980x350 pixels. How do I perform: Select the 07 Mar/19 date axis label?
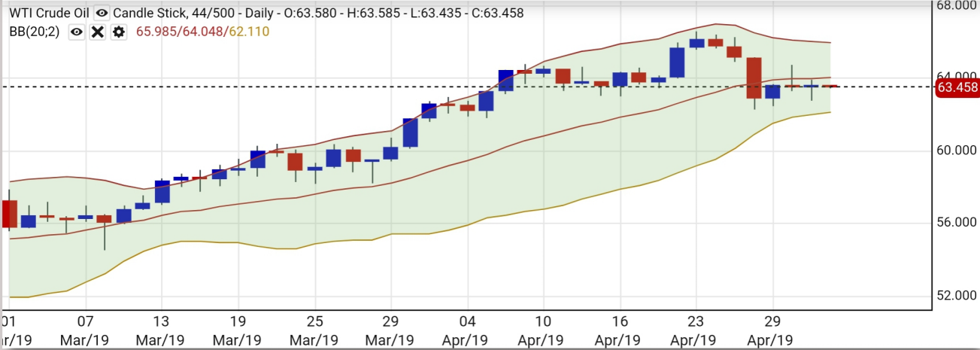pos(86,330)
